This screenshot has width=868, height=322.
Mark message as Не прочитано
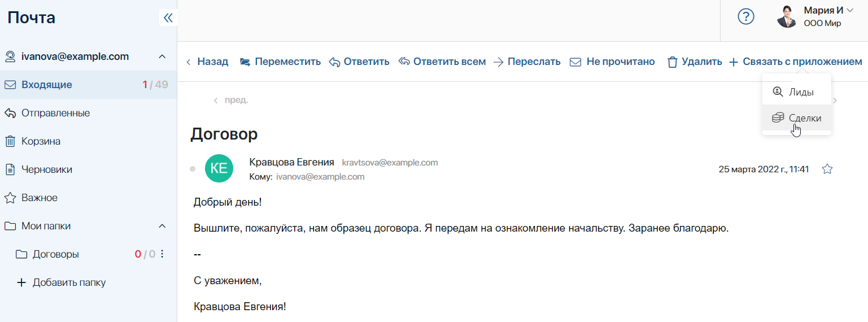(x=612, y=62)
